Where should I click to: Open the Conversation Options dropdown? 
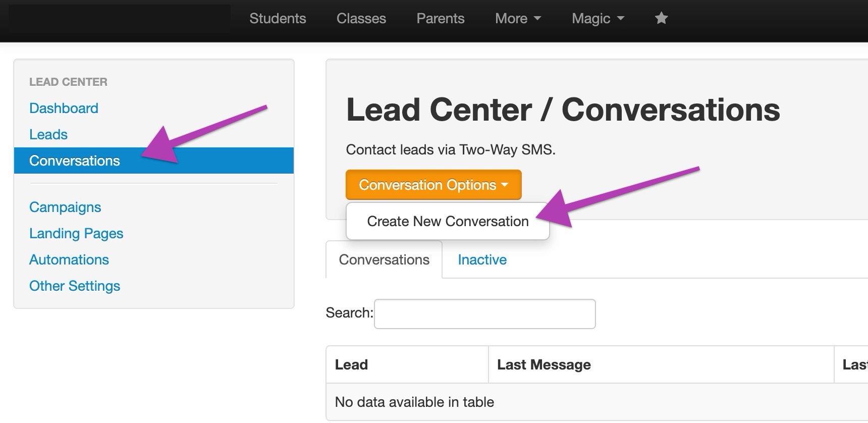tap(433, 185)
